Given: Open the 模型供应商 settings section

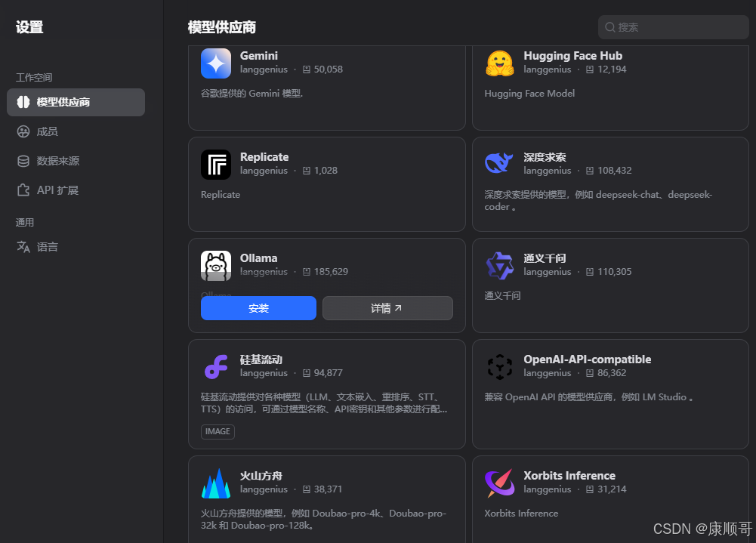Looking at the screenshot, I should [x=76, y=102].
